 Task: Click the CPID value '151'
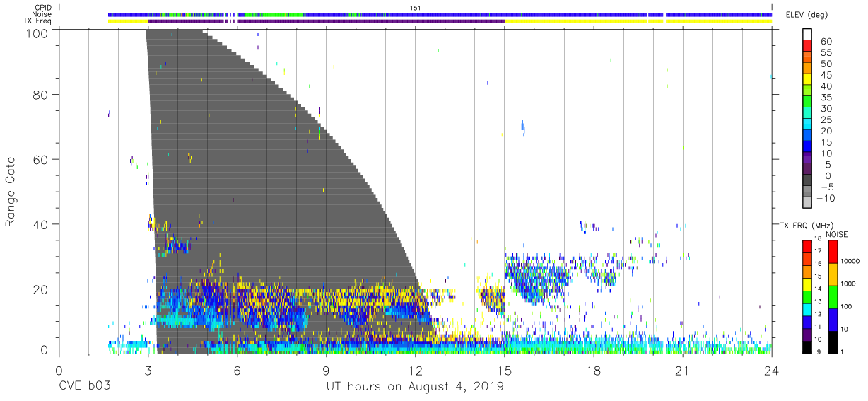point(415,8)
